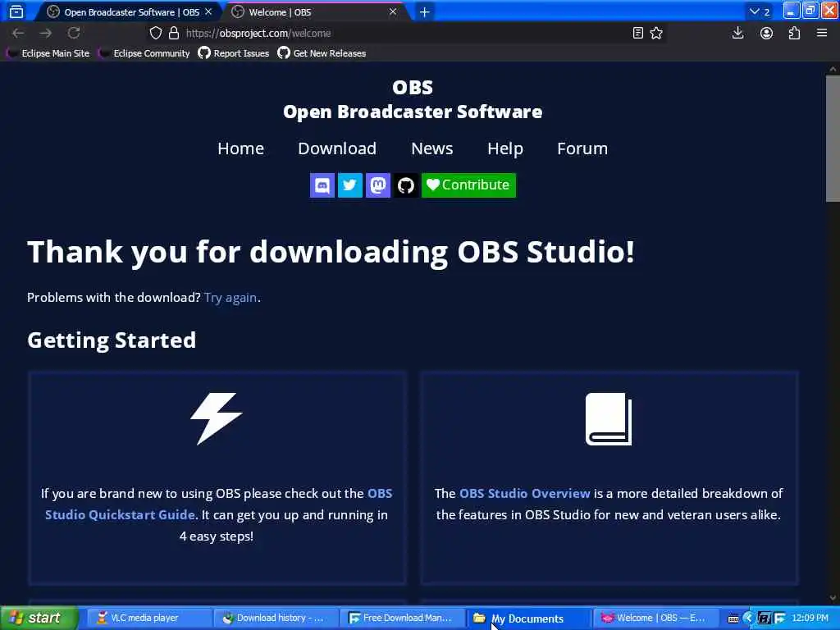
Task: Toggle reader view icon
Action: (637, 33)
